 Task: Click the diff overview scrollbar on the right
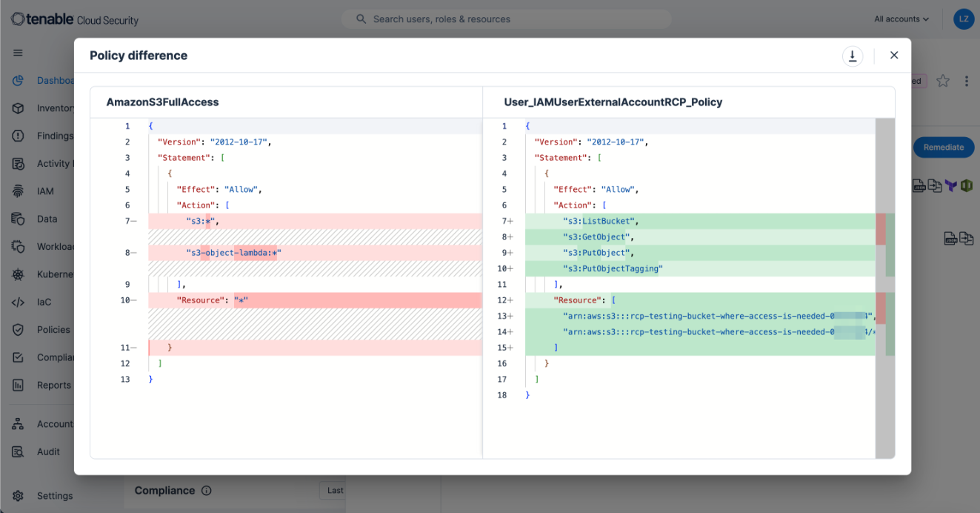click(885, 288)
